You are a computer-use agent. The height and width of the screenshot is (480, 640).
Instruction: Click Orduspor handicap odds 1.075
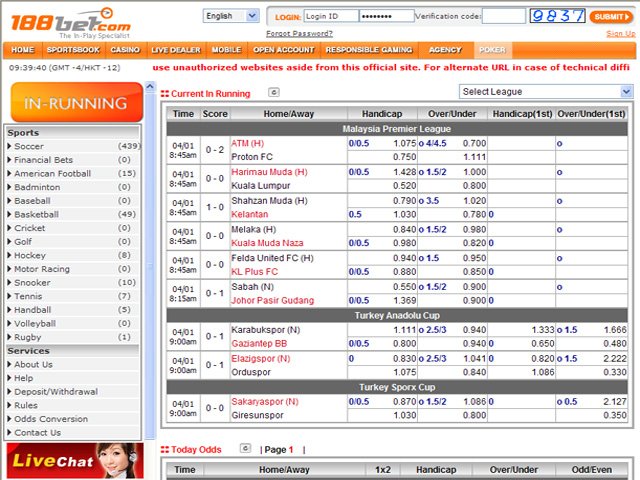404,372
